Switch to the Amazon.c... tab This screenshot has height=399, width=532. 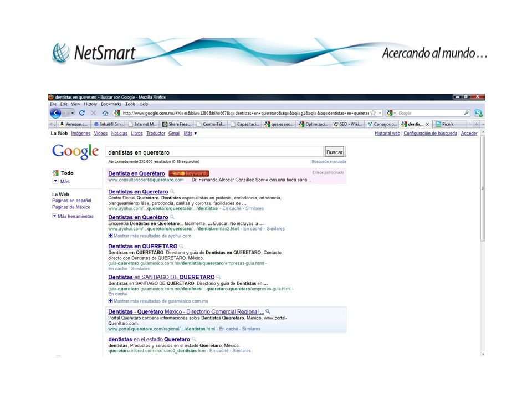click(74, 124)
